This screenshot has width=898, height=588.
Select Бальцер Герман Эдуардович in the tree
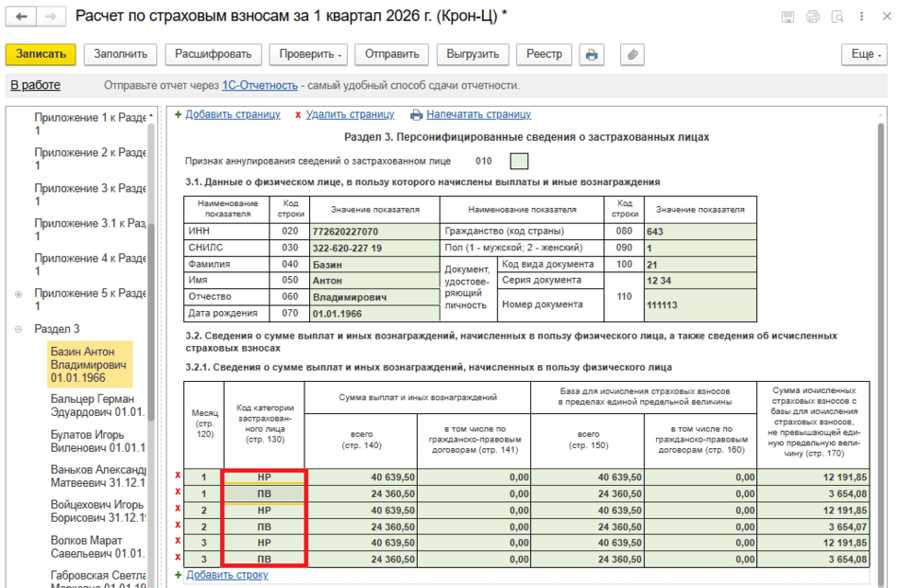click(x=92, y=406)
